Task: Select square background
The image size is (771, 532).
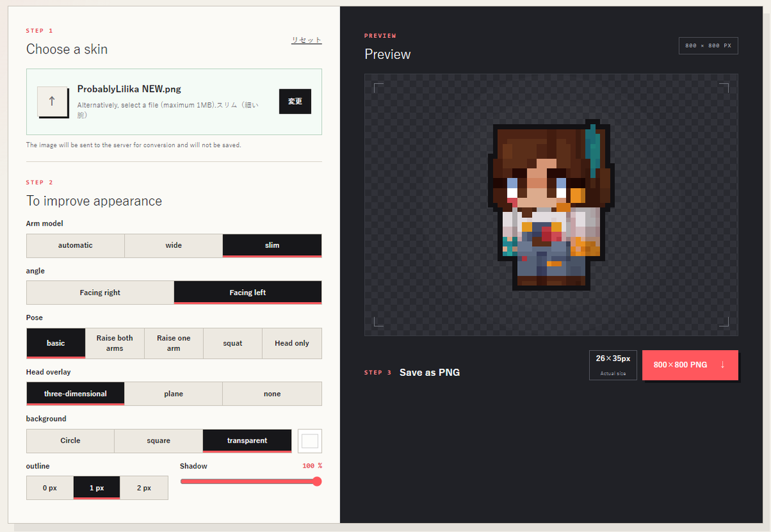Action: click(x=159, y=441)
